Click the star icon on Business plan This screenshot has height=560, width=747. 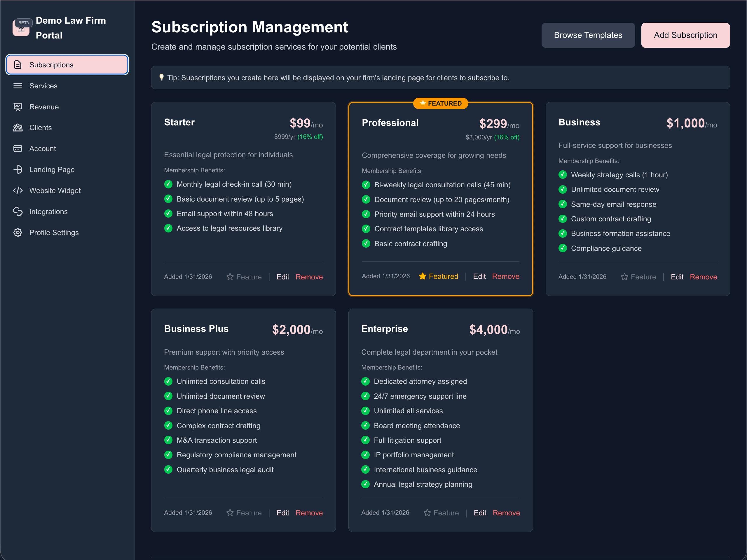624,277
